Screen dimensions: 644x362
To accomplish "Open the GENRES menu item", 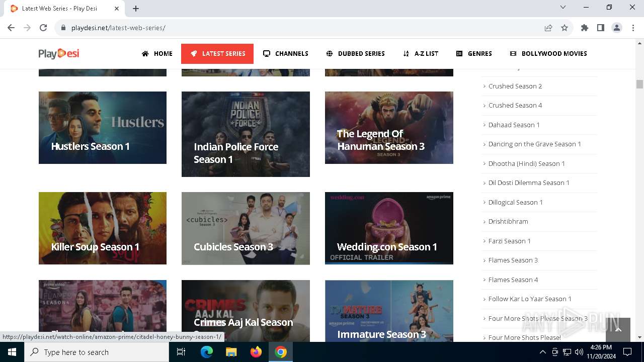I will click(x=474, y=53).
